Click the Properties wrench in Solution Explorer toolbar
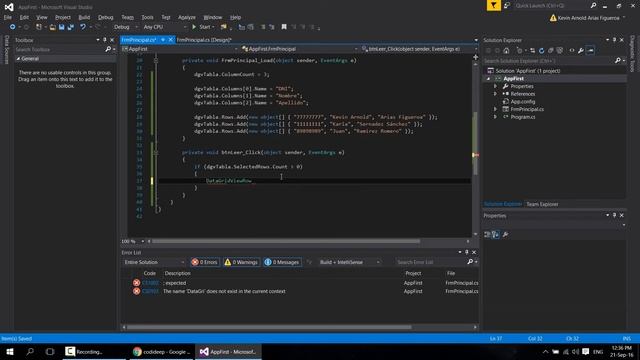Image resolution: width=640 pixels, height=360 pixels. (x=580, y=51)
